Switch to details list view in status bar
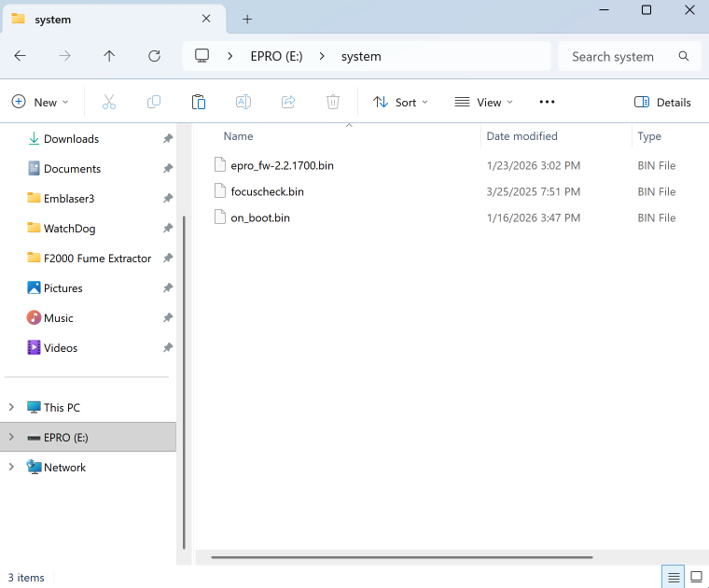Screen dimensions: 709x588 coord(674,577)
